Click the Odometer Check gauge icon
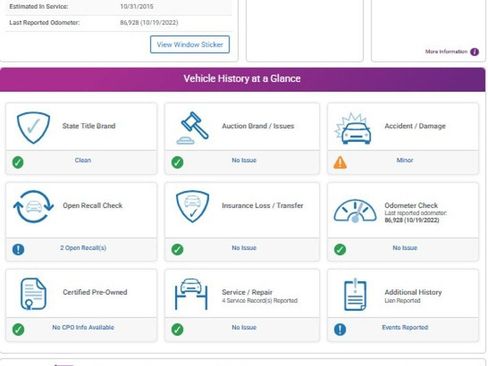Screen dimensions: 488x366 coord(355,211)
